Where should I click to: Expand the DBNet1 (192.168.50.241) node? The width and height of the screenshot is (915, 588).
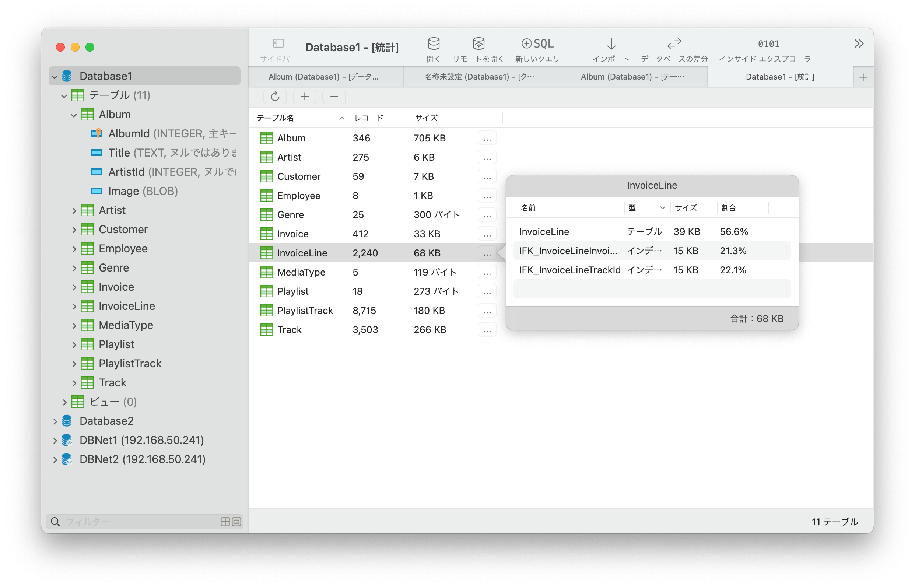[x=55, y=440]
